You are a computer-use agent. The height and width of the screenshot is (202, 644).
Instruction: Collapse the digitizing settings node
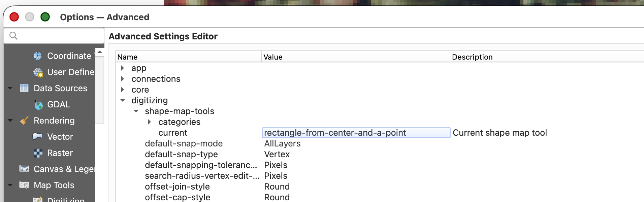123,100
